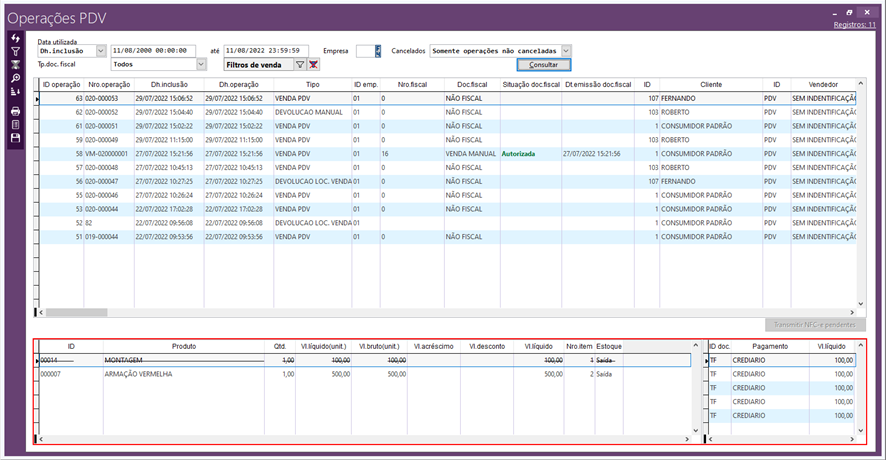Image resolution: width=886 pixels, height=460 pixels.
Task: Click the save diskette icon in sidebar
Action: pyautogui.click(x=15, y=138)
